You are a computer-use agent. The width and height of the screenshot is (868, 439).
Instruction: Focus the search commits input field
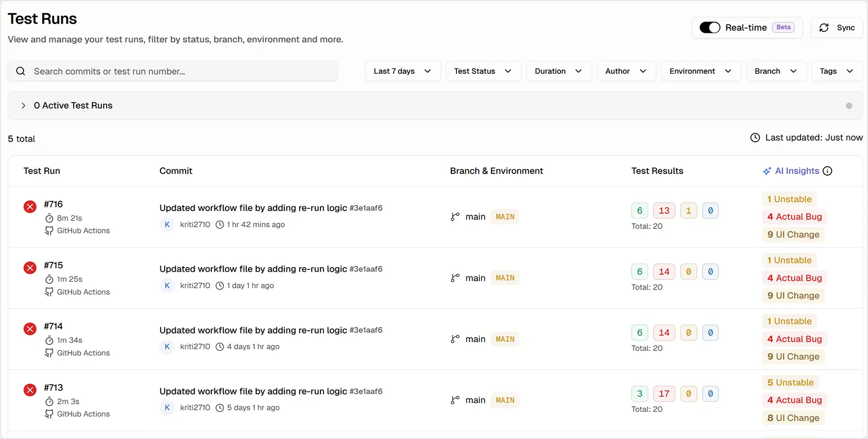click(x=173, y=71)
